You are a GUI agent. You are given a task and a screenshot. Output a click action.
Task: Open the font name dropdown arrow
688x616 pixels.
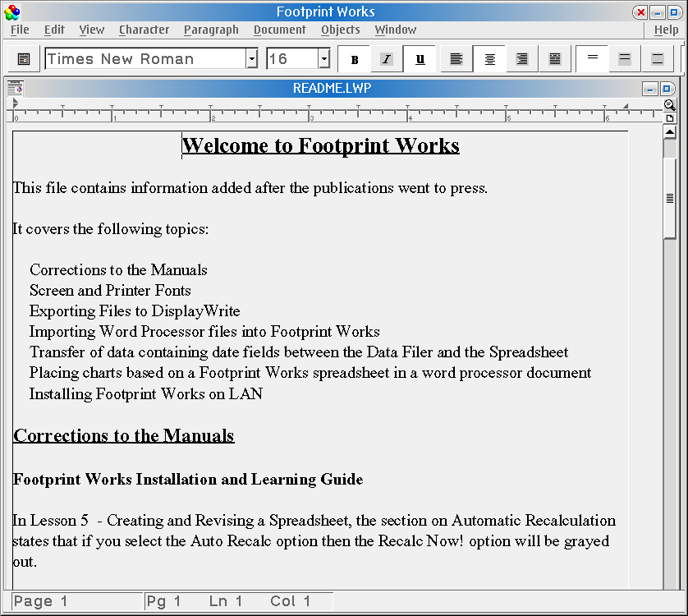click(x=252, y=58)
